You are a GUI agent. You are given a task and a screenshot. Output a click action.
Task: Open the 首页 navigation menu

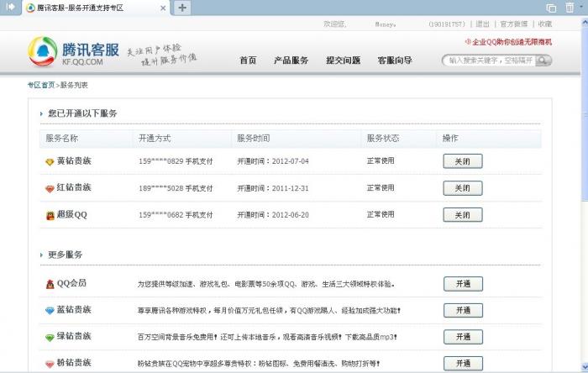pos(249,60)
